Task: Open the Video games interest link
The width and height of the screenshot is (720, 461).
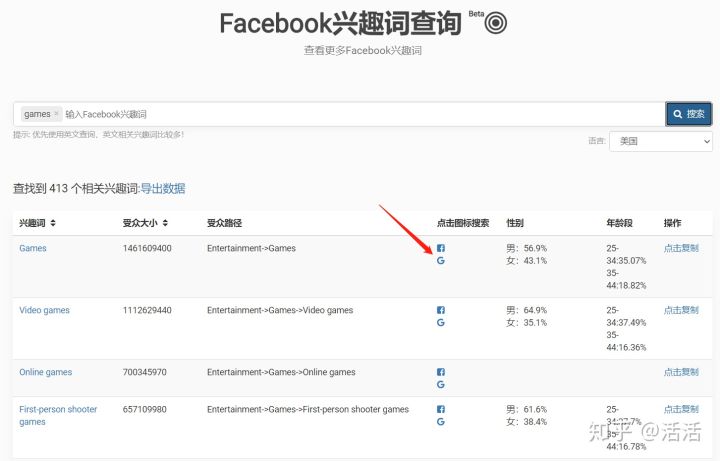Action: tap(44, 310)
